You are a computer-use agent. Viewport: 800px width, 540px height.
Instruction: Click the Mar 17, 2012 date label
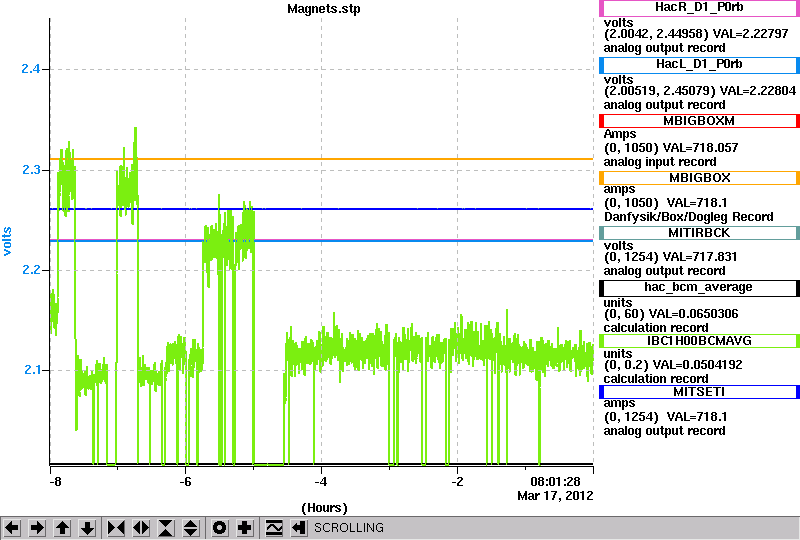pyautogui.click(x=555, y=496)
